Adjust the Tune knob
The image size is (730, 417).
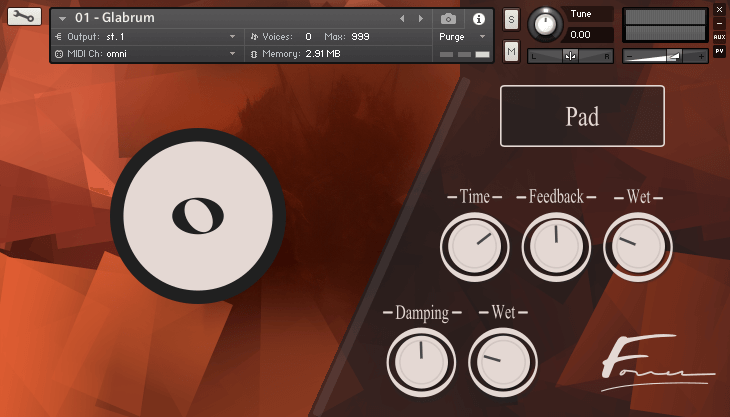click(x=544, y=23)
